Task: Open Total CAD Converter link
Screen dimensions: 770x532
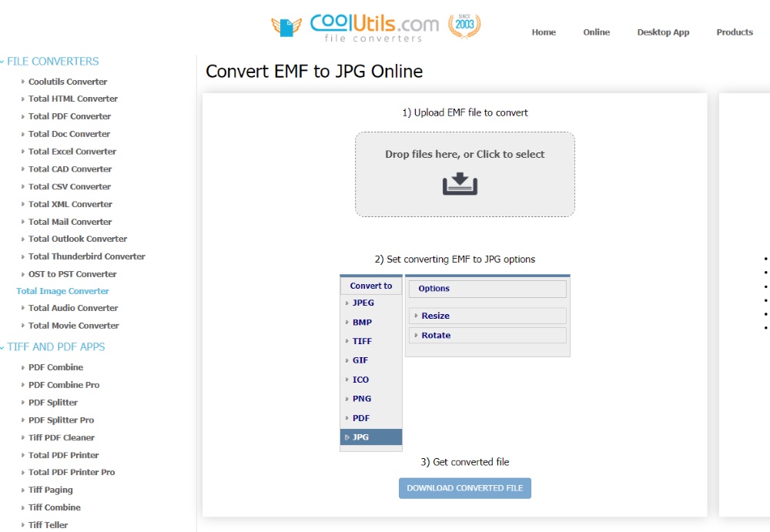Action: pyautogui.click(x=70, y=169)
